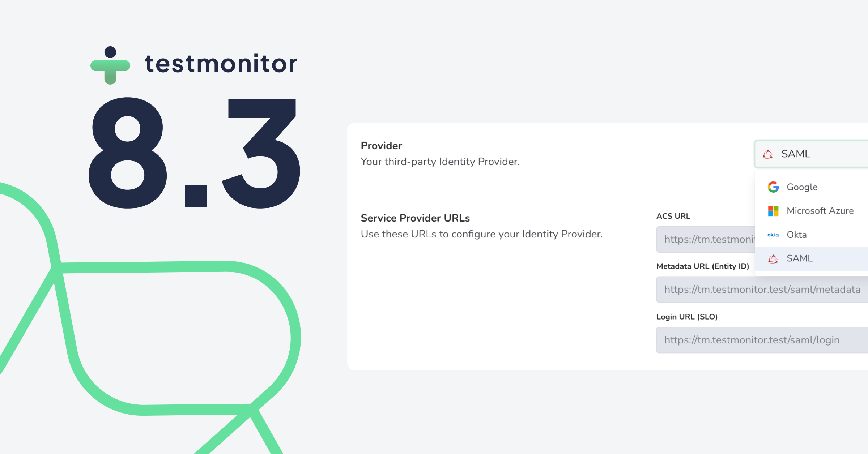Click the SAML icon in the dropdown list

pos(773,258)
